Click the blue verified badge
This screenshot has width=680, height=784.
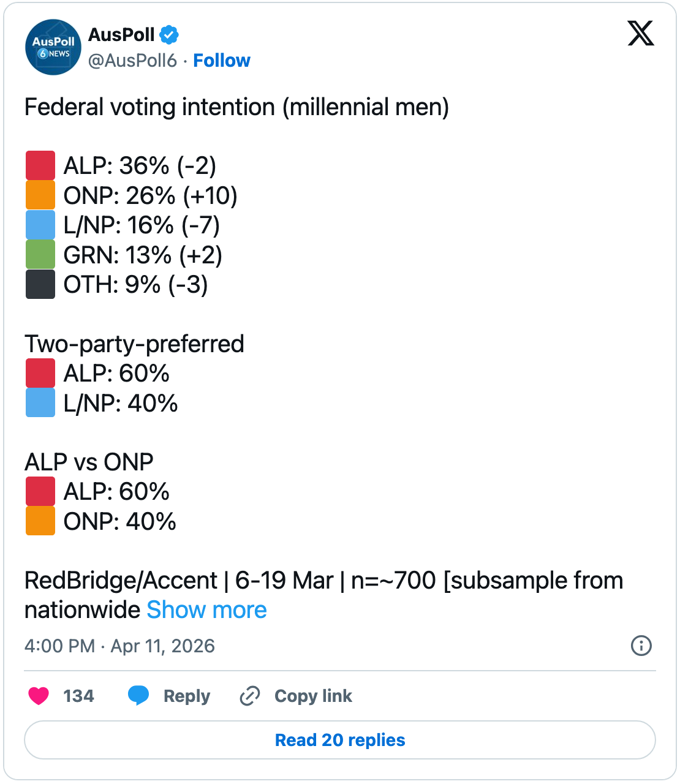[x=169, y=35]
